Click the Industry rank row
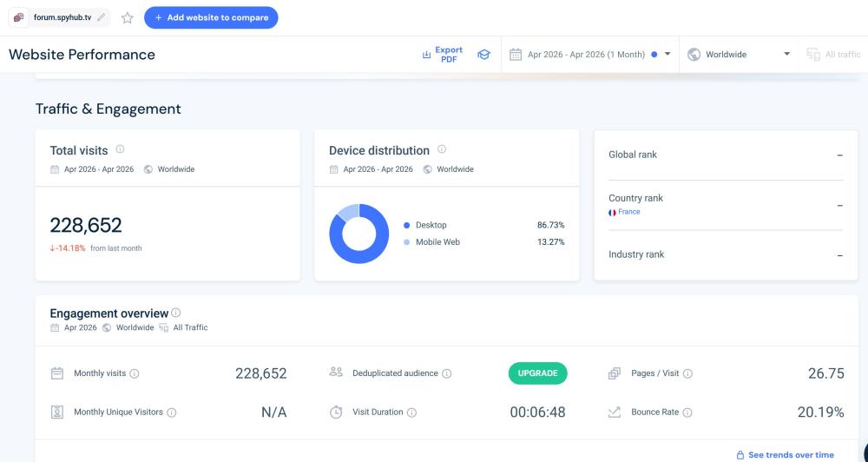 coord(725,254)
